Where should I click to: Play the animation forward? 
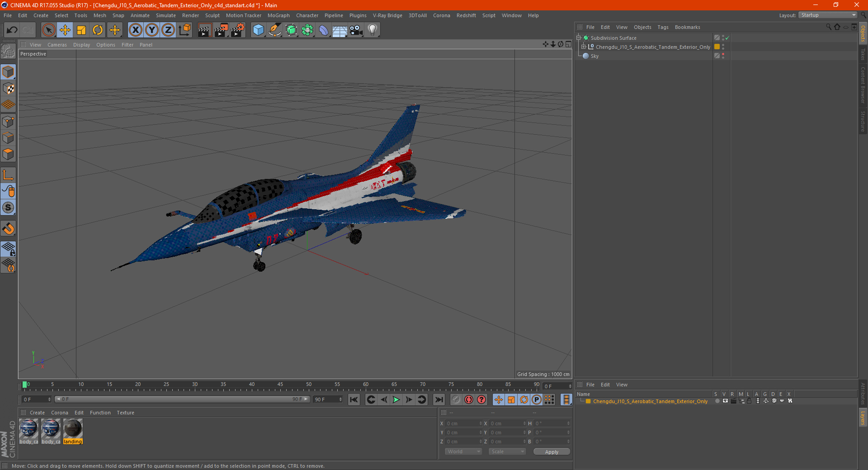click(396, 399)
